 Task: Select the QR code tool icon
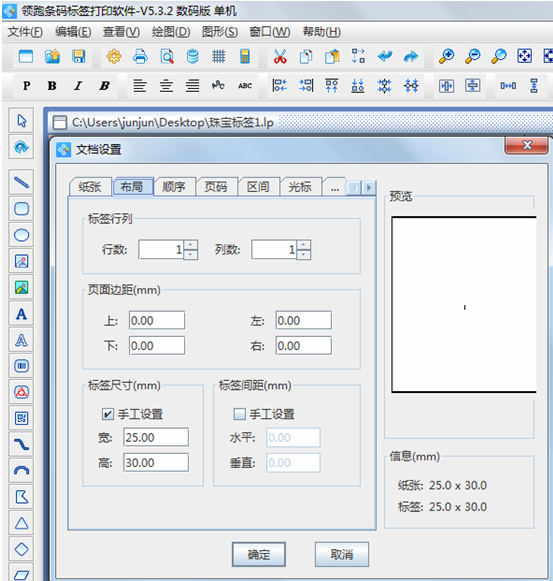[21, 418]
